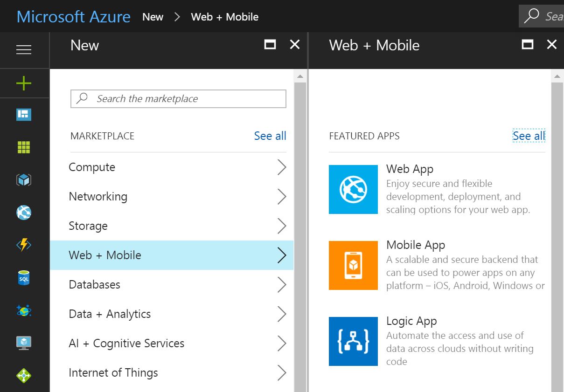Open Load balancers green diamond icon
564x392 pixels.
(x=24, y=376)
